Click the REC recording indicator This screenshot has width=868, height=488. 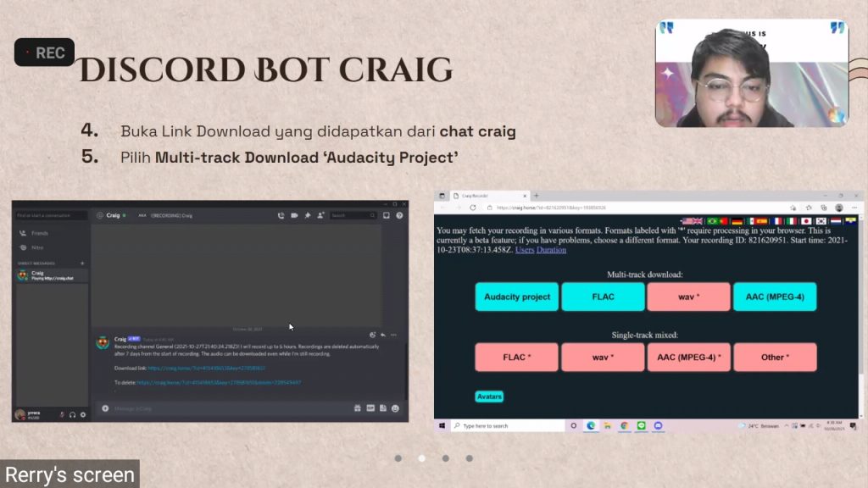[44, 52]
